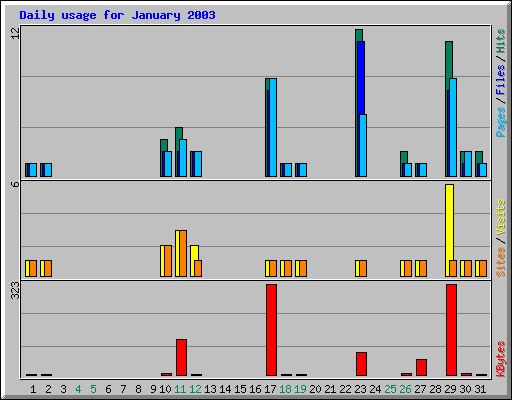The image size is (512, 400).
Task: Click the green Hits bar top on day 29
Action: (x=449, y=60)
